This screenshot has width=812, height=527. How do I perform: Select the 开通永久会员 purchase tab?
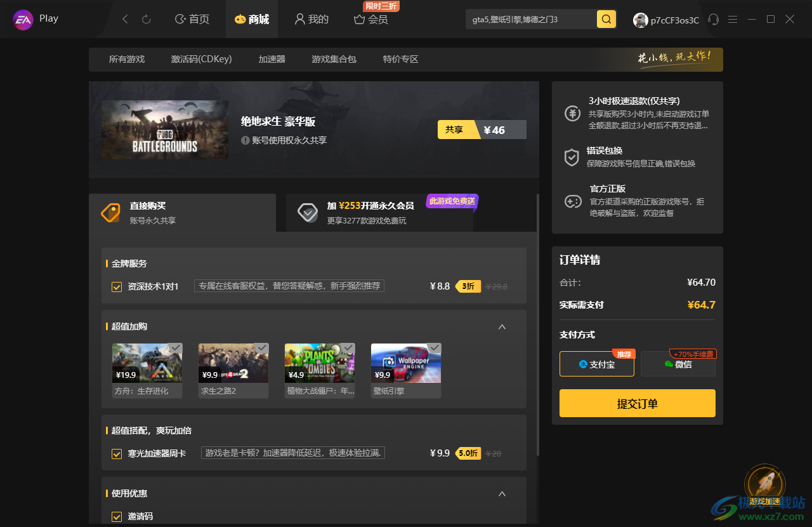pos(379,213)
